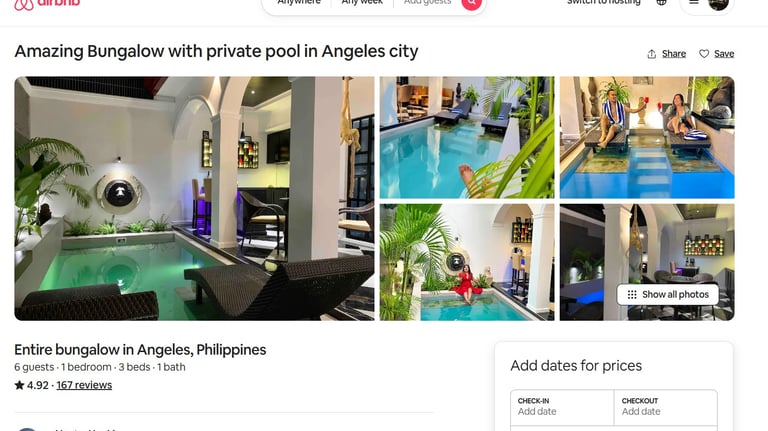Click the user profile avatar
Viewport: 768px width, 431px height.
pos(719,4)
